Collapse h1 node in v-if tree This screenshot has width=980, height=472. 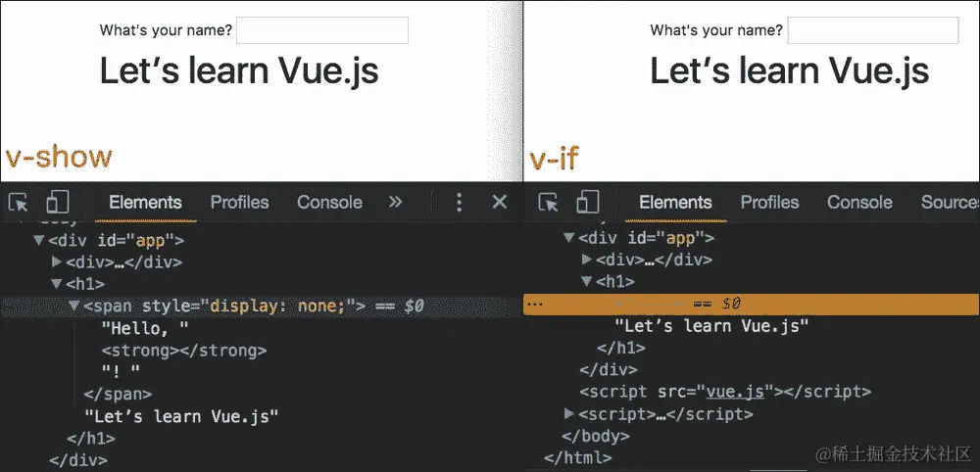(586, 282)
